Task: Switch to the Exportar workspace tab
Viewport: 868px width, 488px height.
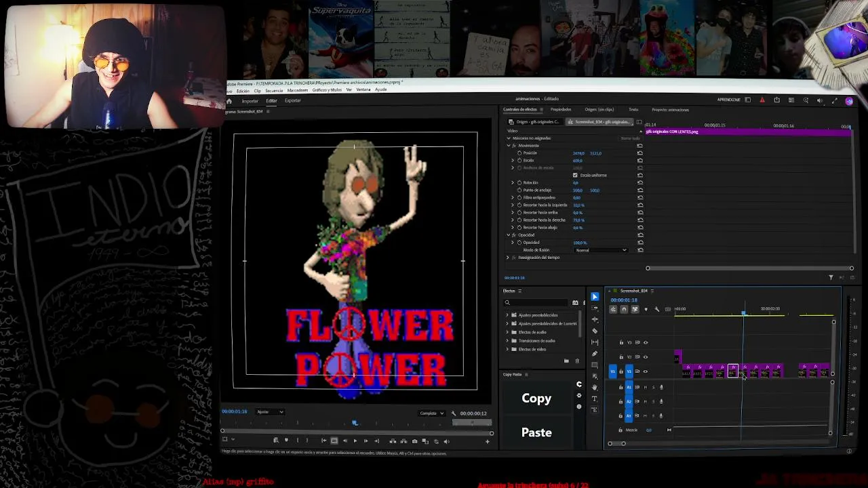Action: tap(292, 101)
